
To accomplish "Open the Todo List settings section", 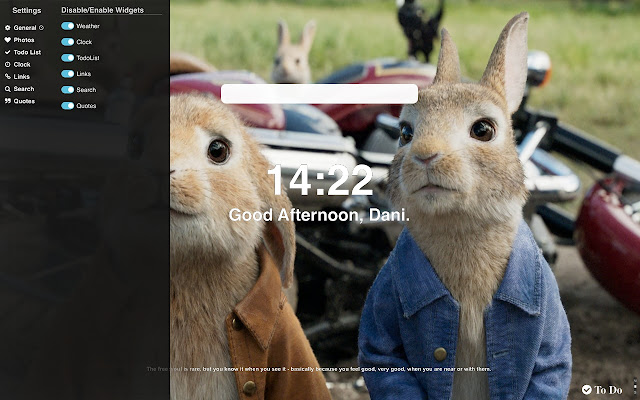I will [x=23, y=52].
